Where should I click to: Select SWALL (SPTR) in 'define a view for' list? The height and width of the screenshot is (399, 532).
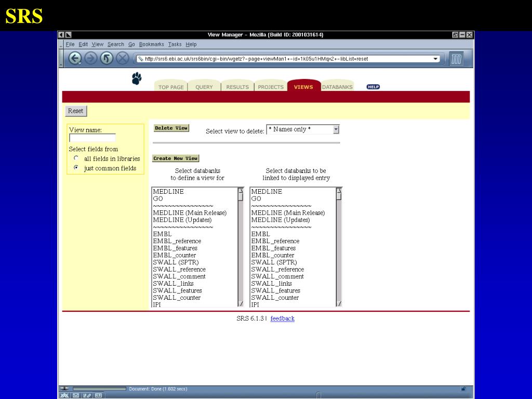(194, 262)
